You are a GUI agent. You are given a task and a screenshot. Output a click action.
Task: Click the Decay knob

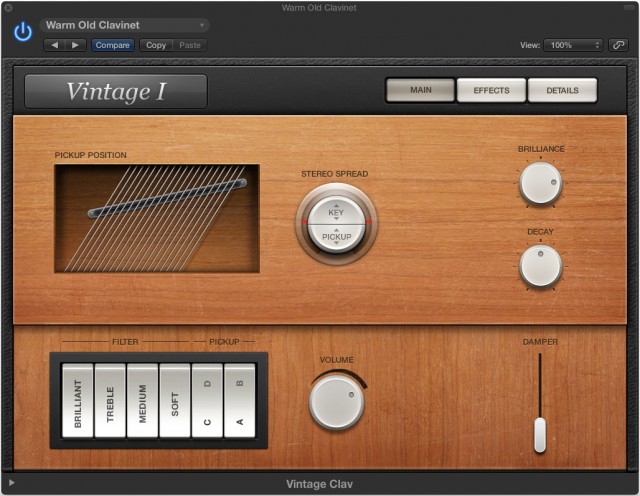pyautogui.click(x=541, y=266)
